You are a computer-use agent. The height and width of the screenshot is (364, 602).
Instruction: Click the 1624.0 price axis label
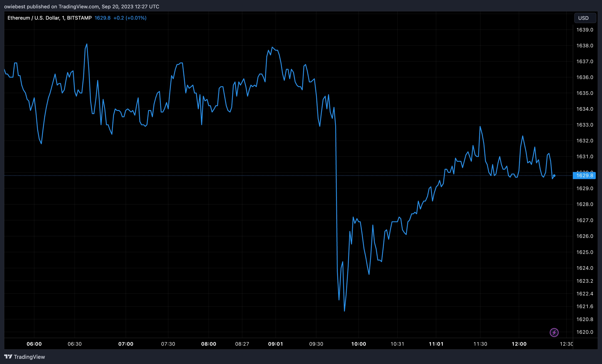click(x=585, y=268)
